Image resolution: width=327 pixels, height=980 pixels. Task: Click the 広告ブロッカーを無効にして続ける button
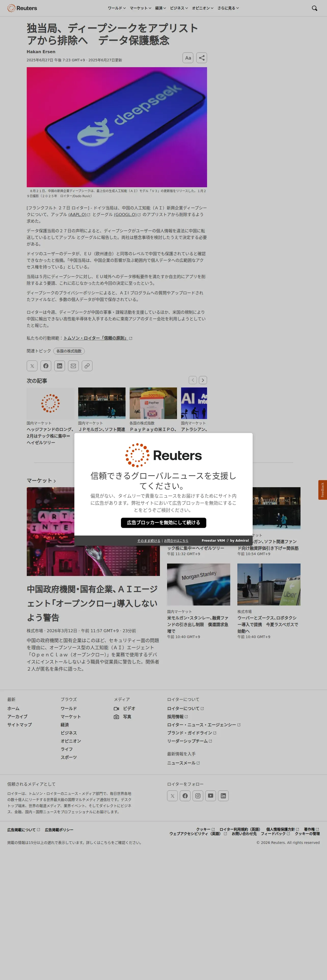[x=163, y=523]
